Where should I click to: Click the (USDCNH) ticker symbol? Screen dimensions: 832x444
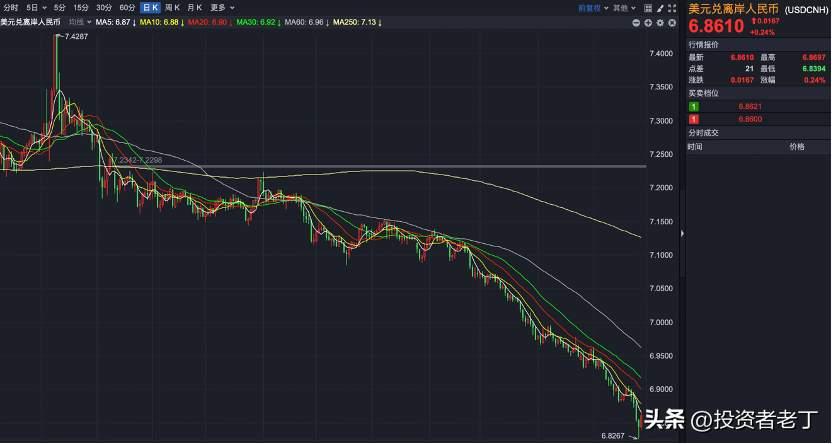coord(806,9)
